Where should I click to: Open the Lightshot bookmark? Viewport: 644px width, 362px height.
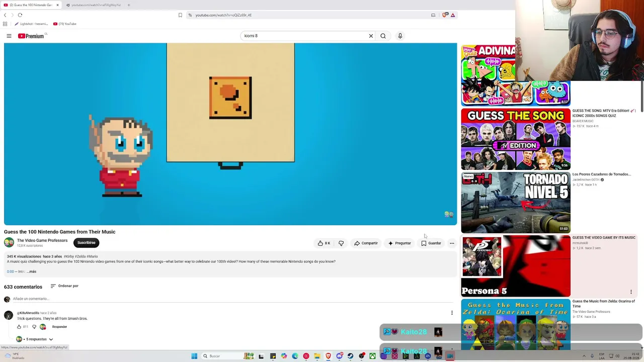[x=32, y=24]
